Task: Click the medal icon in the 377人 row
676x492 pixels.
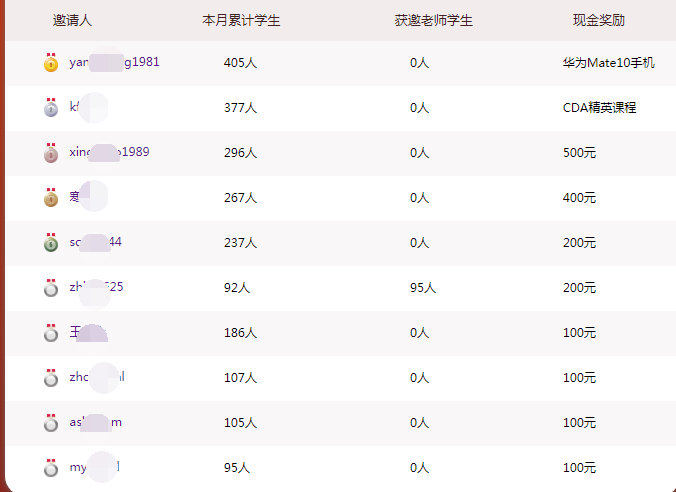Action: pos(51,108)
